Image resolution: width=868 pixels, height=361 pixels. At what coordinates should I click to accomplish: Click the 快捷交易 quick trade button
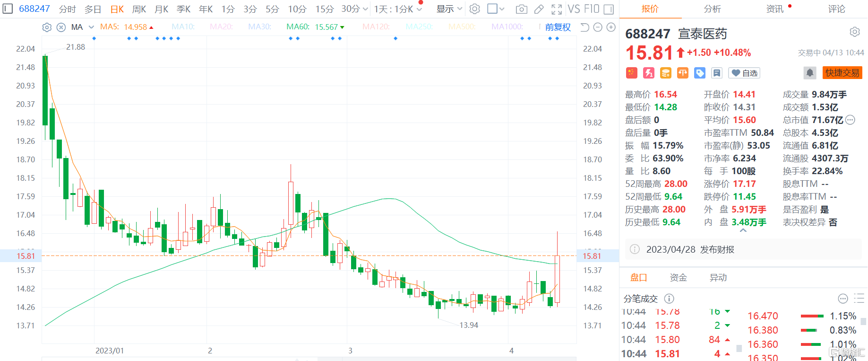coord(842,73)
